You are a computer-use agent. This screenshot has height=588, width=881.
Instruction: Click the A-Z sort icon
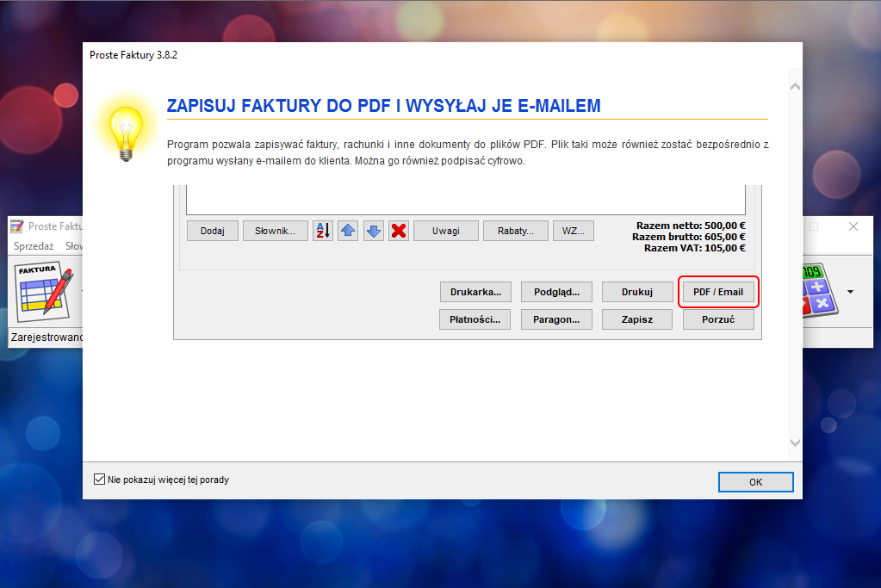coord(322,231)
